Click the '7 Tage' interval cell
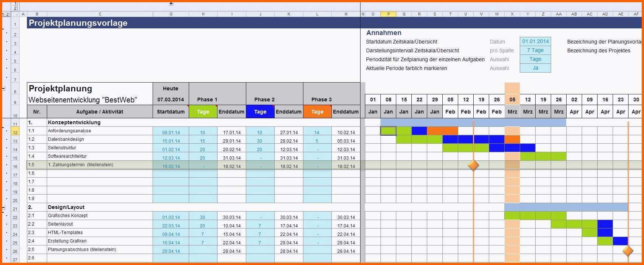This screenshot has width=644, height=265. click(x=535, y=50)
